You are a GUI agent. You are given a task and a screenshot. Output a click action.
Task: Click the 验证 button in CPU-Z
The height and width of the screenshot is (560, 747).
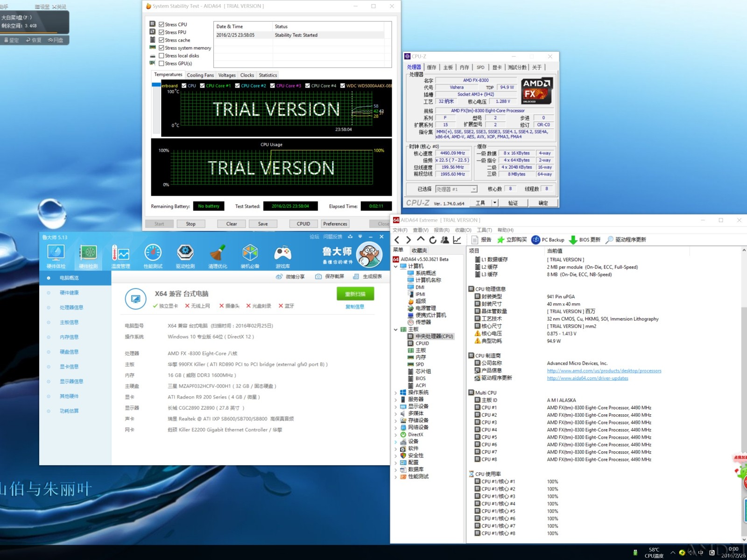(513, 203)
